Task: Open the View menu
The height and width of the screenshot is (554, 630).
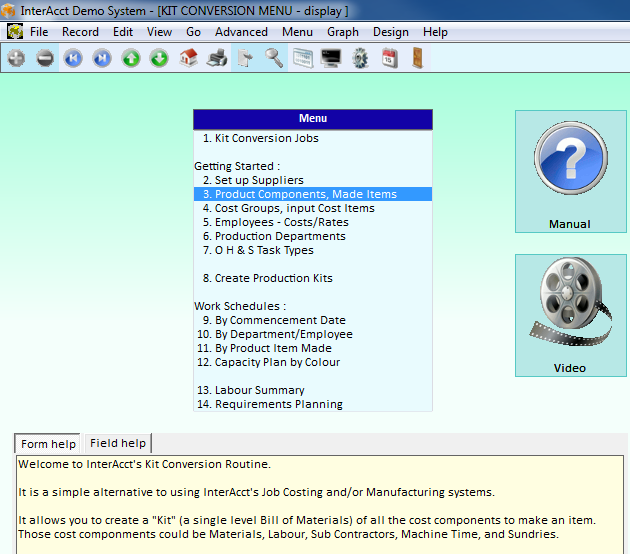Action: [x=159, y=32]
